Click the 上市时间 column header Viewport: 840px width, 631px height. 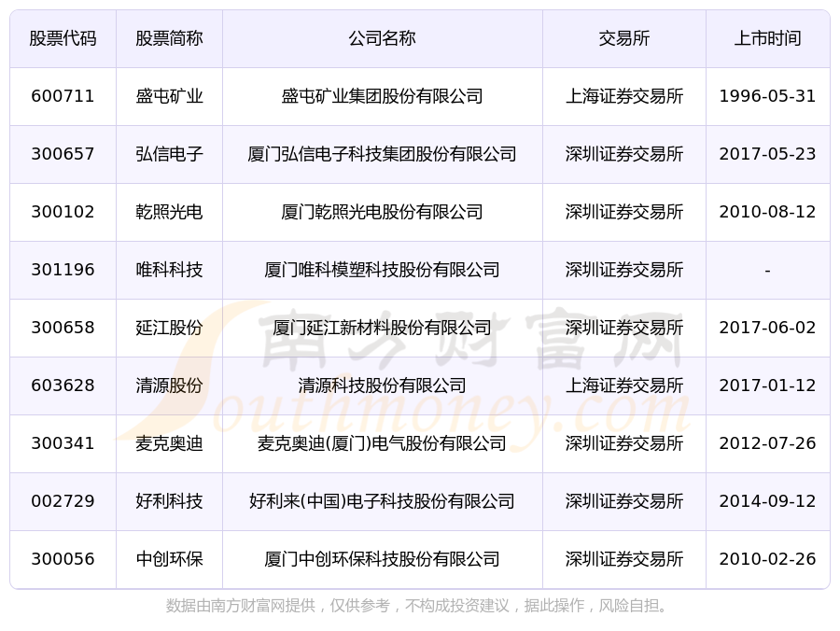(x=768, y=38)
